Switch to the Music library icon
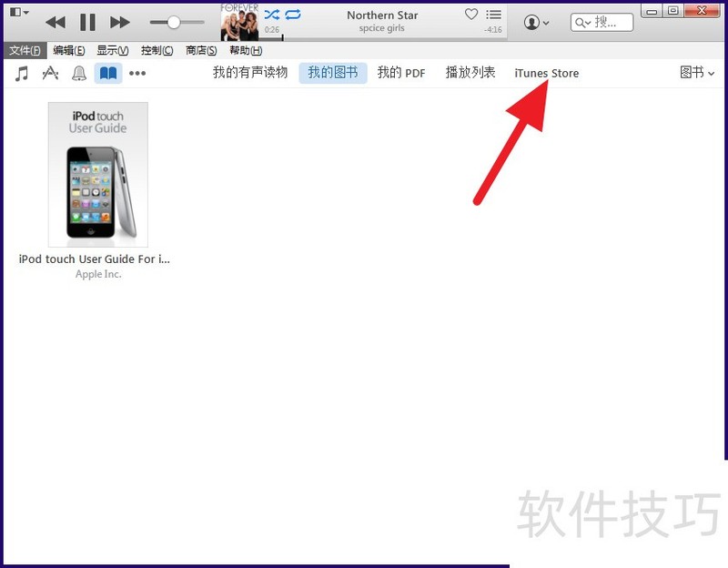The height and width of the screenshot is (568, 728). pyautogui.click(x=21, y=73)
